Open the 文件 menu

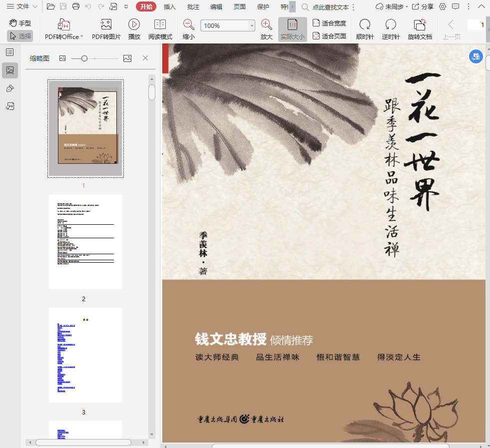(22, 6)
